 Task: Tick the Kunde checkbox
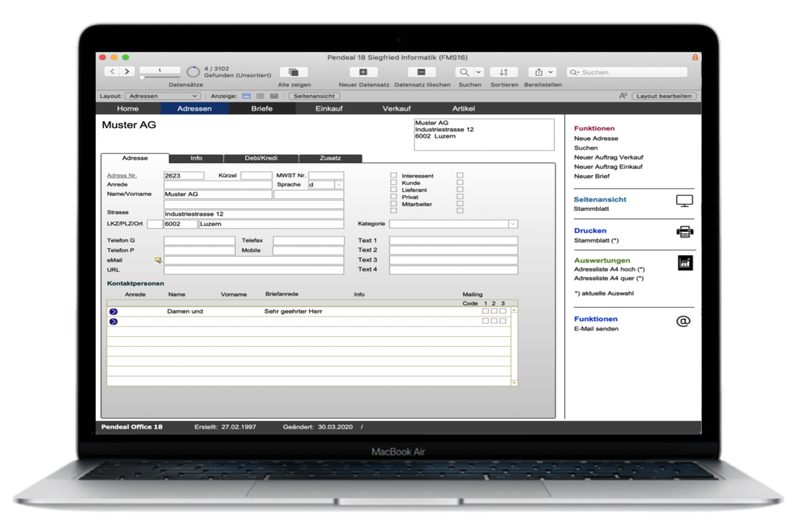(x=394, y=183)
